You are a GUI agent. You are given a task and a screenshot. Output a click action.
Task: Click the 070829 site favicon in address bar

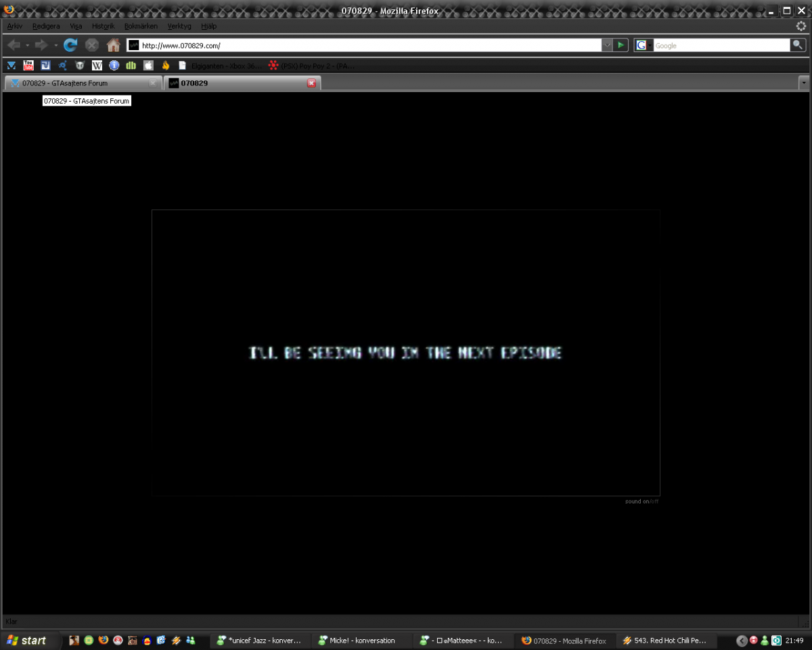point(134,45)
